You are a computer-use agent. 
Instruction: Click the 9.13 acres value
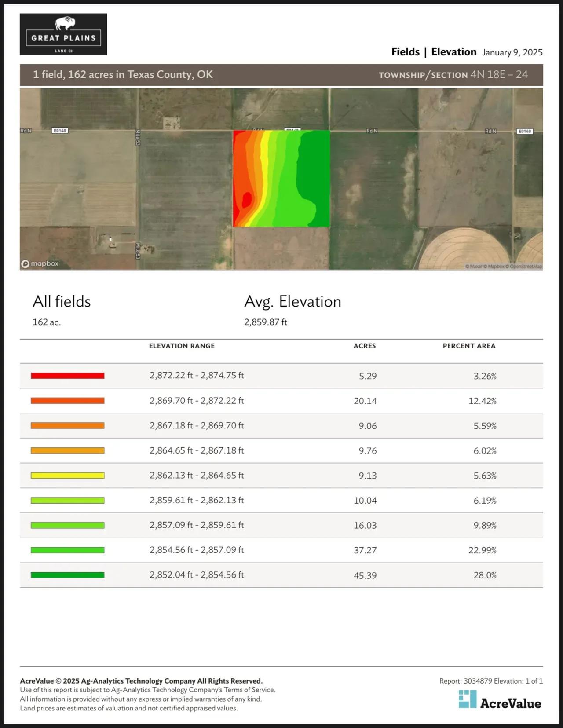(x=368, y=476)
